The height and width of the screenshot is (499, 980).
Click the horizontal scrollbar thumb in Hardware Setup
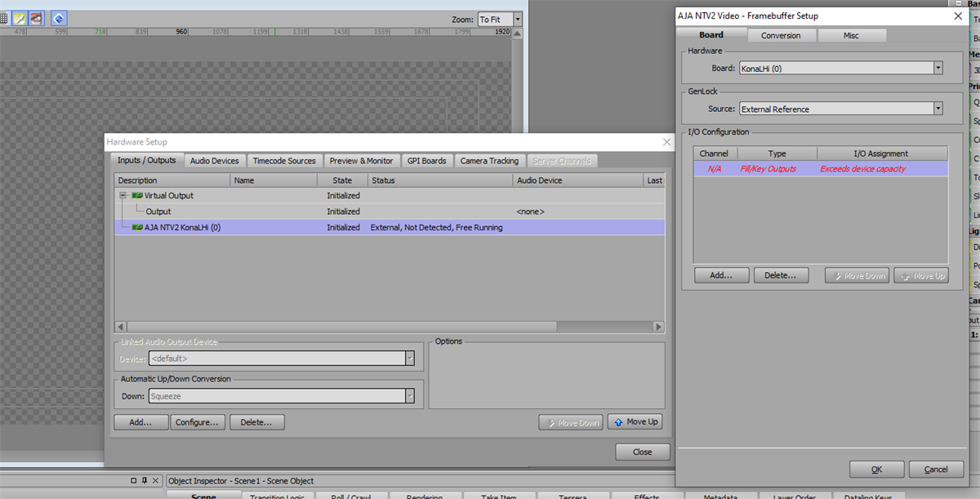[342, 327]
